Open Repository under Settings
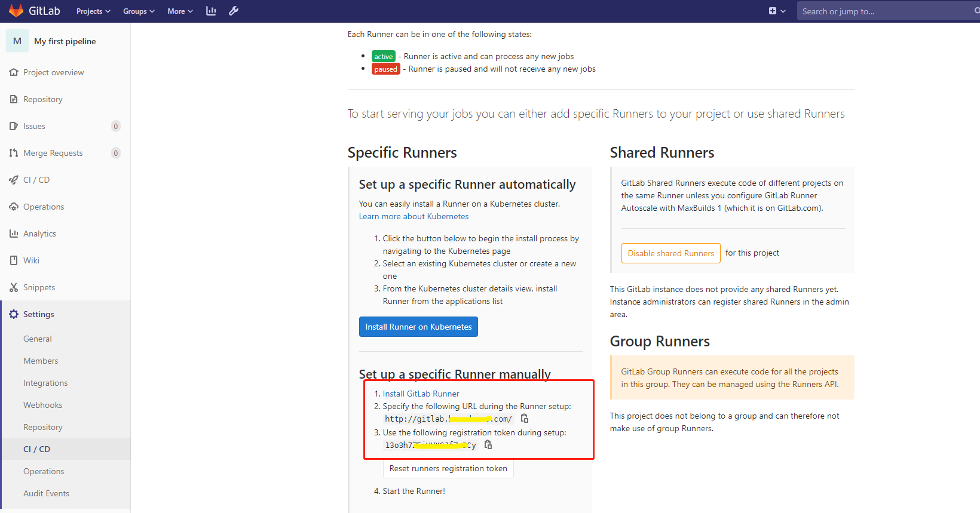Viewport: 980px width, 513px height. (x=42, y=427)
